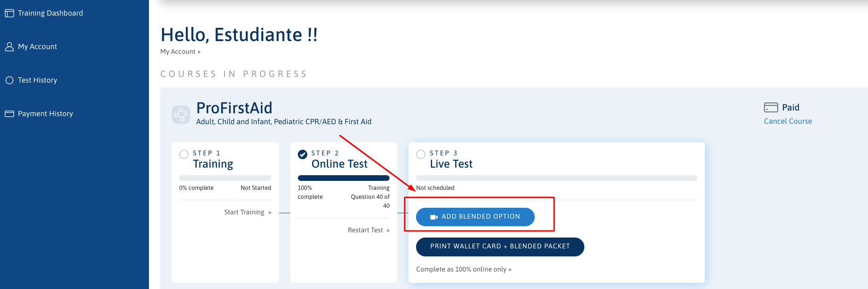Screen dimensions: 868x289
Task: Click the Add Blended Option button
Action: pyautogui.click(x=475, y=217)
